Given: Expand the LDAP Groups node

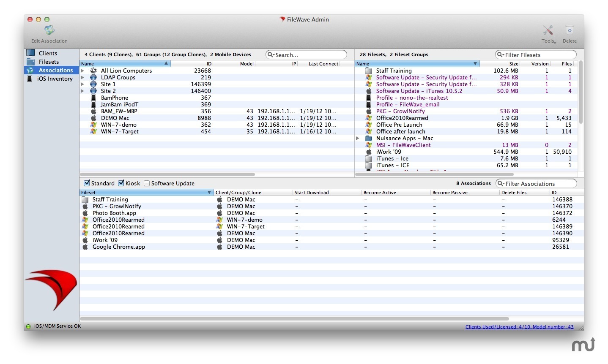Looking at the screenshot, I should click(82, 77).
